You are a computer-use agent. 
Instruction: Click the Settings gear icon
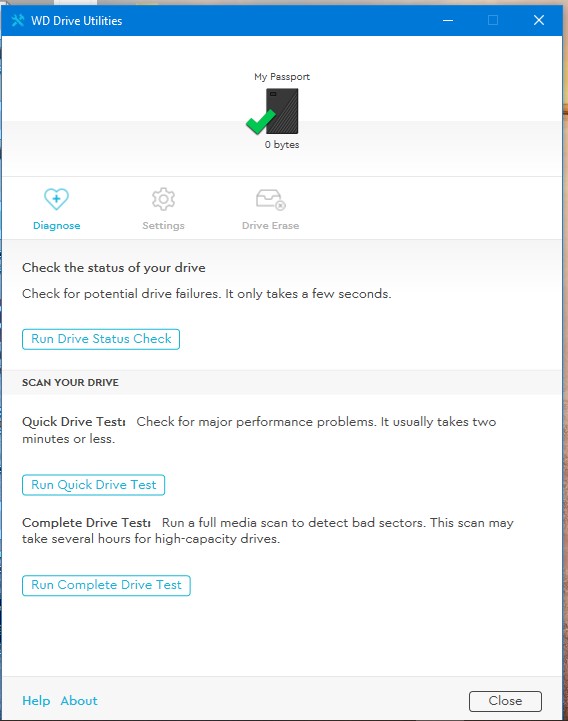[x=163, y=199]
